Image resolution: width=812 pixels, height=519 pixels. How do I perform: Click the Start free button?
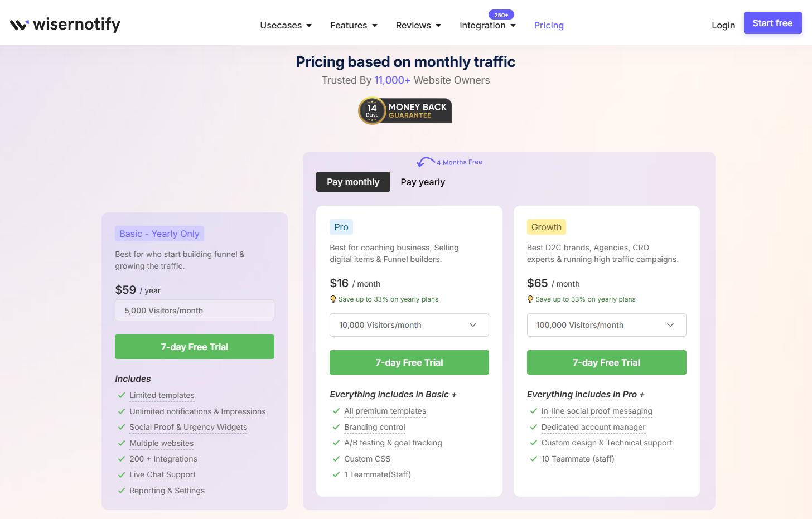[772, 23]
